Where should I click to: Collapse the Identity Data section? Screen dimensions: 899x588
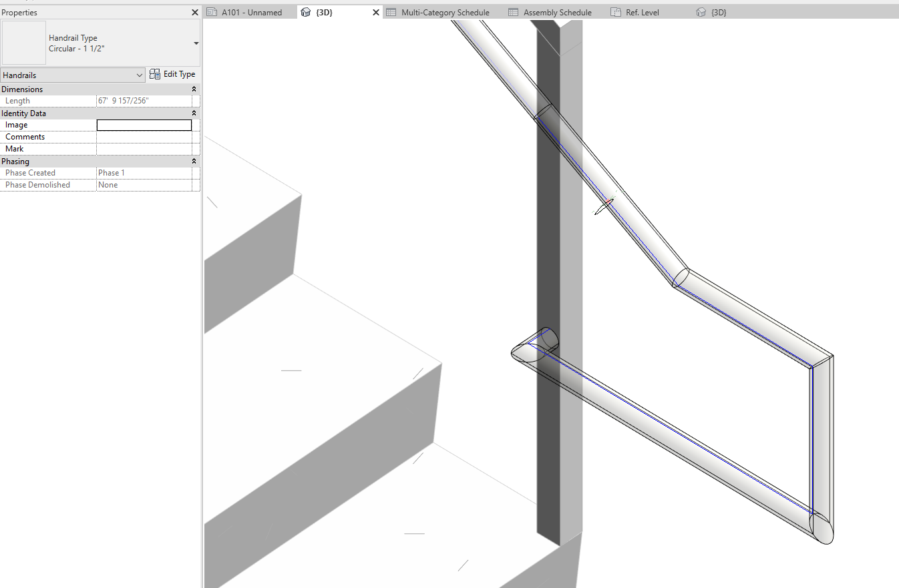[194, 113]
